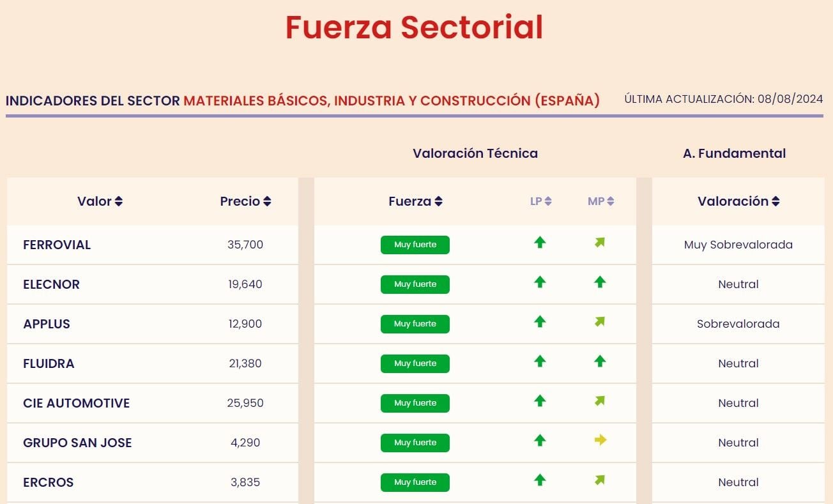Click Ferrovial's diagonal MP arrow
Image resolution: width=833 pixels, height=504 pixels.
click(599, 243)
